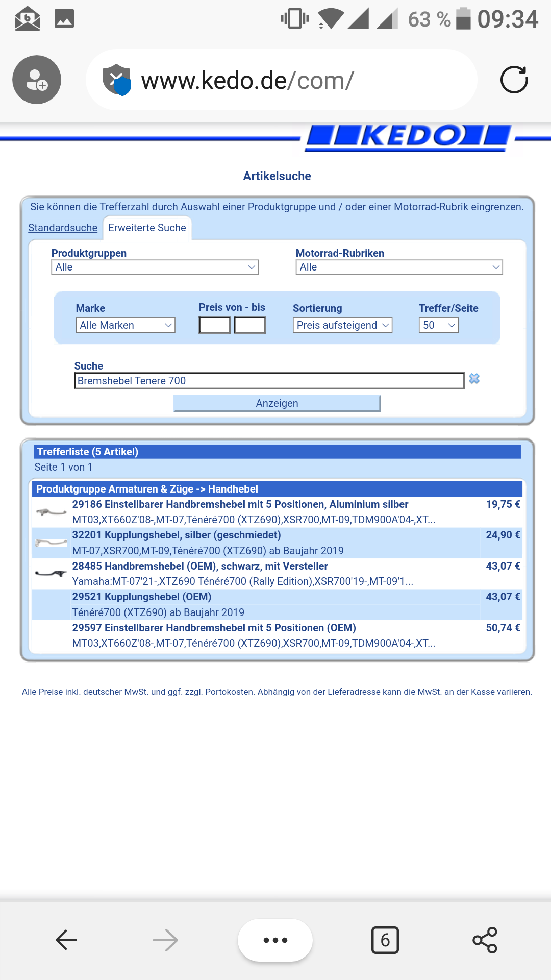
Task: Tap the share icon in the bottom bar
Action: coord(485,940)
